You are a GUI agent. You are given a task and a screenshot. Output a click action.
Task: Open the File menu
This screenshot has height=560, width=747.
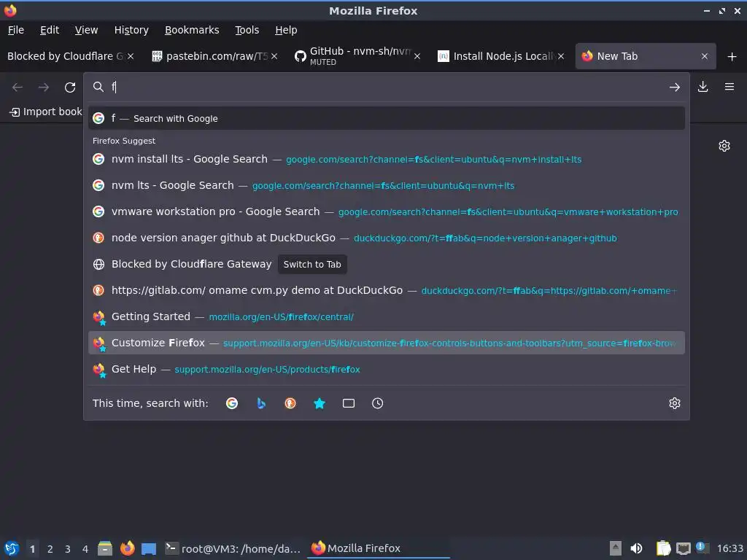(x=16, y=30)
